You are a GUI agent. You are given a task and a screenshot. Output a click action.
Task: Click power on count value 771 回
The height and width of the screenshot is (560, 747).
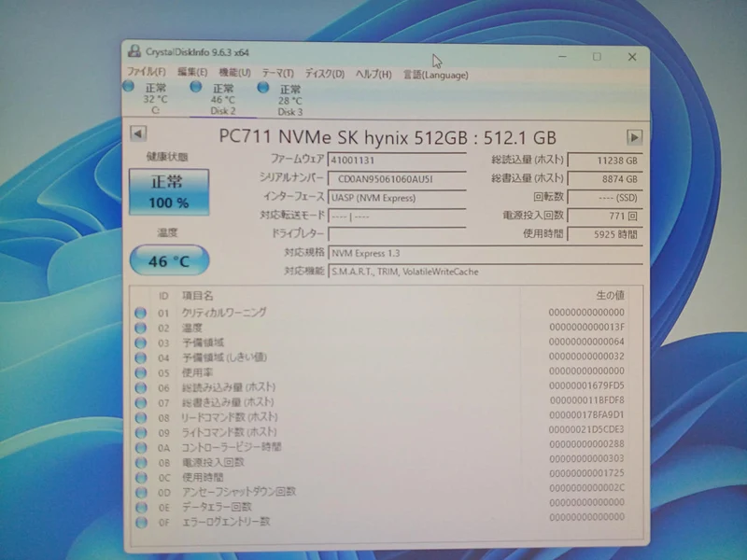pyautogui.click(x=605, y=216)
